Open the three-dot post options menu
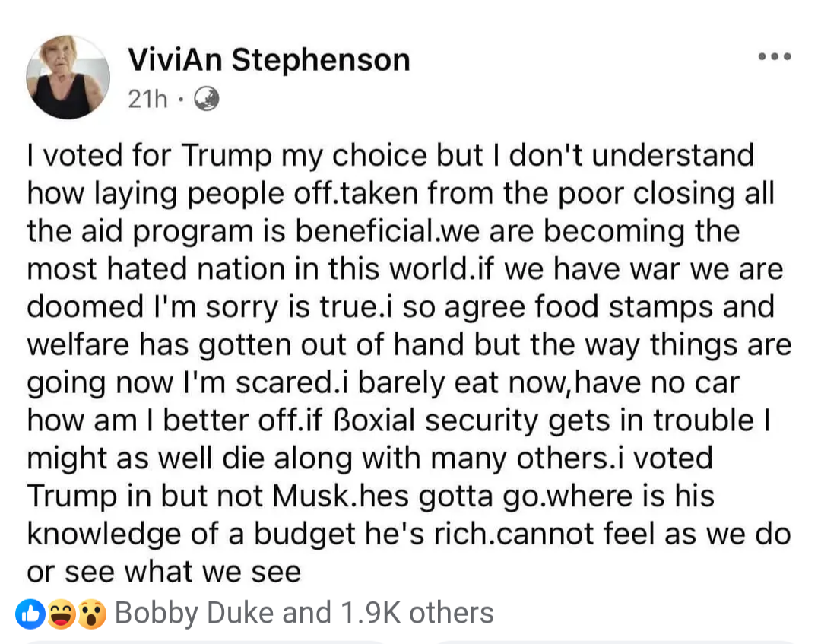Image resolution: width=821 pixels, height=644 pixels. coord(775,56)
